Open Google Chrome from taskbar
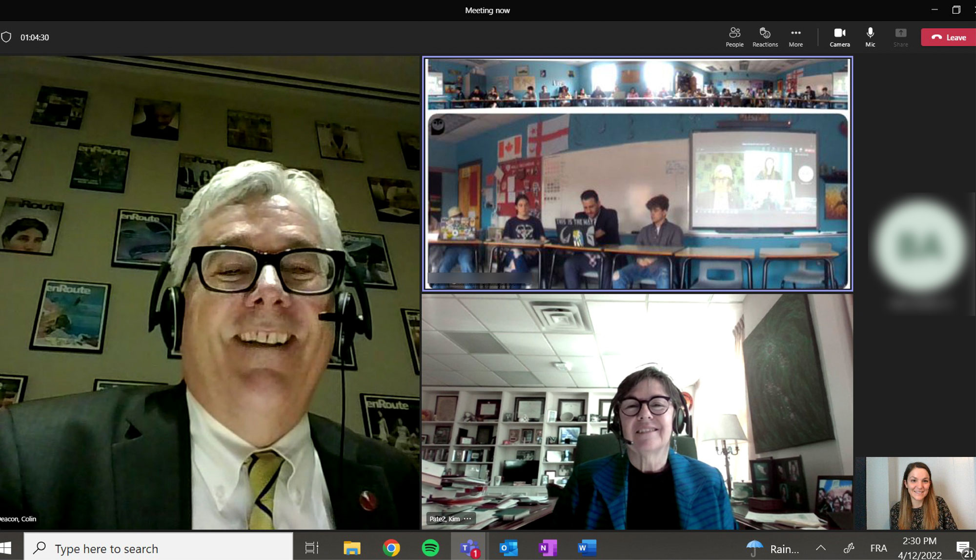 click(391, 548)
